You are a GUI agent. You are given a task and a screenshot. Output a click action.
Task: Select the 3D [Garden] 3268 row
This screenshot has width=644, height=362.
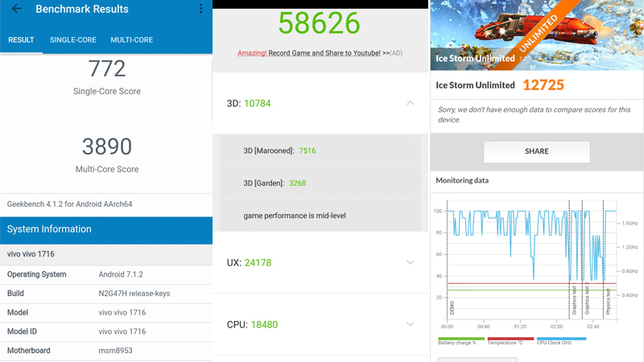[320, 183]
